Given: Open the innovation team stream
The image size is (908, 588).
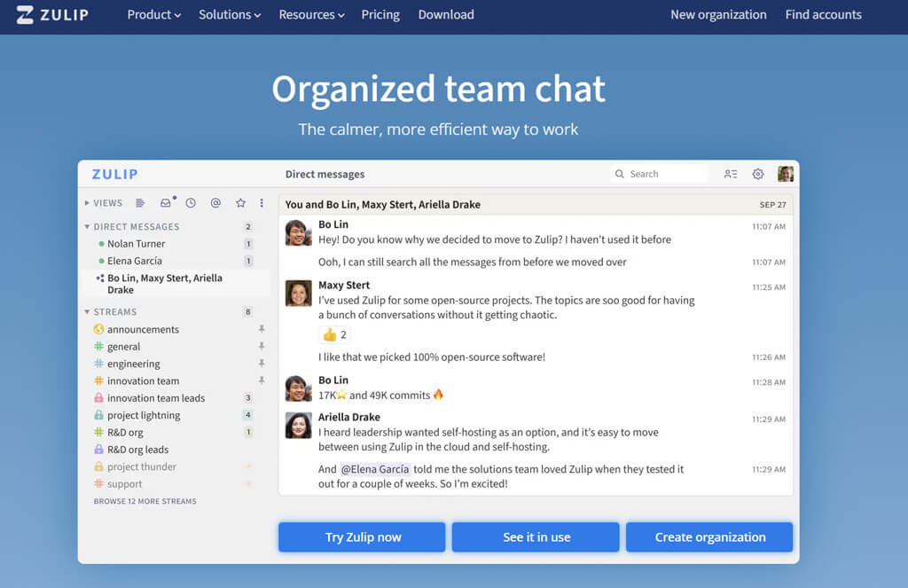Looking at the screenshot, I should [143, 380].
